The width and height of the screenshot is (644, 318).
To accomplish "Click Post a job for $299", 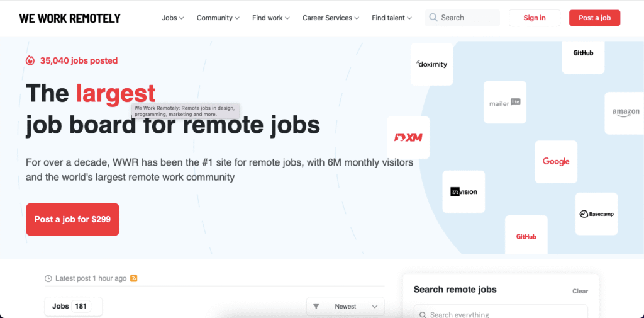I will (72, 219).
